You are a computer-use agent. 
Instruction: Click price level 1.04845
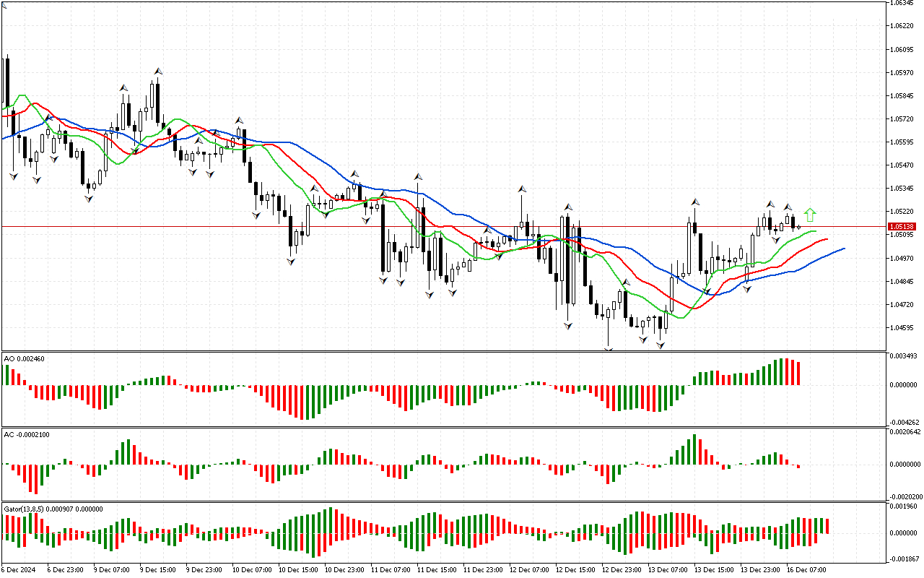(902, 281)
